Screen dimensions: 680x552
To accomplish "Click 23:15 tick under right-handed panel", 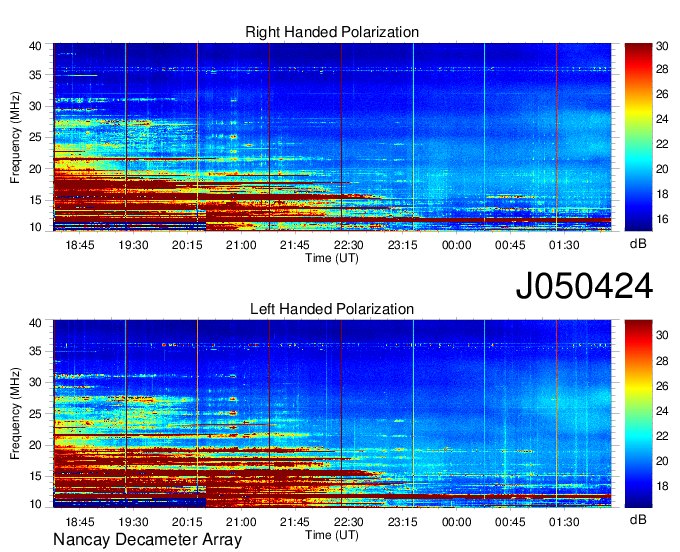I will [402, 245].
